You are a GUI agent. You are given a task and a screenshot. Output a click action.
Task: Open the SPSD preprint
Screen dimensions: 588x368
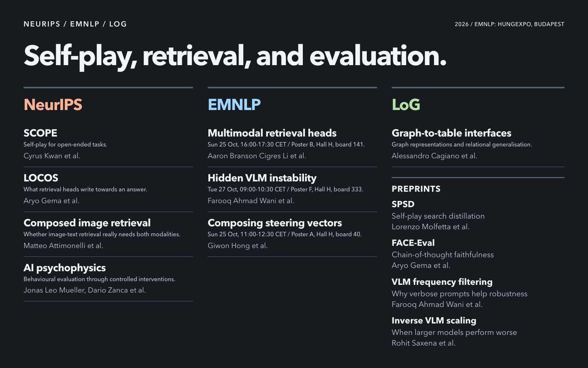coord(403,204)
